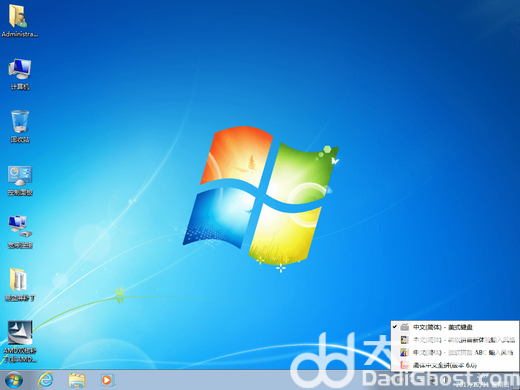This screenshot has width=520, height=390.
Task: Select the checked US keyboard input option
Action: coord(455,327)
